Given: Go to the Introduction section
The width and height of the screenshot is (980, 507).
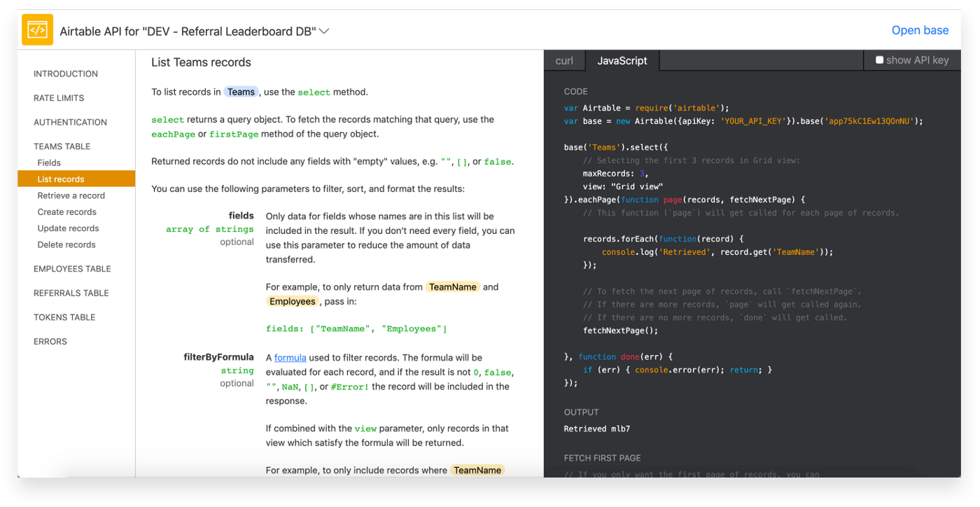Looking at the screenshot, I should click(66, 74).
